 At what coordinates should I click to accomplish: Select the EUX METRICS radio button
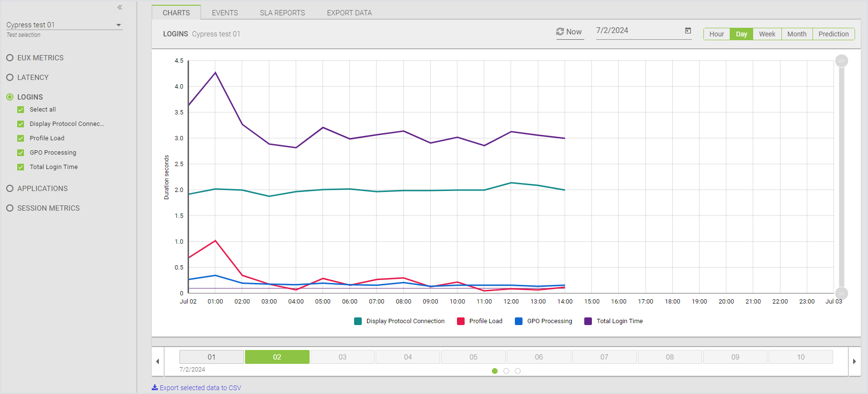10,58
